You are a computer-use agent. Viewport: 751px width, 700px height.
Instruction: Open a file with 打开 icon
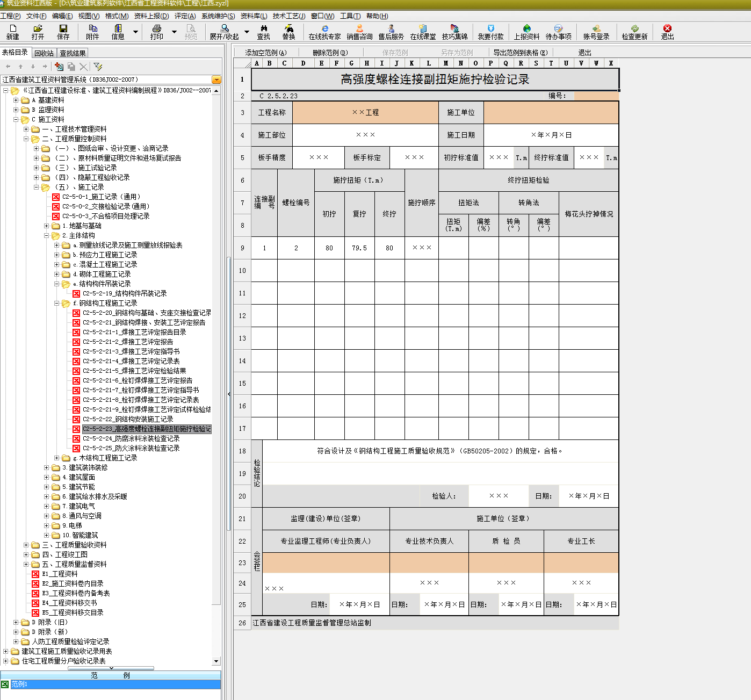tap(38, 32)
